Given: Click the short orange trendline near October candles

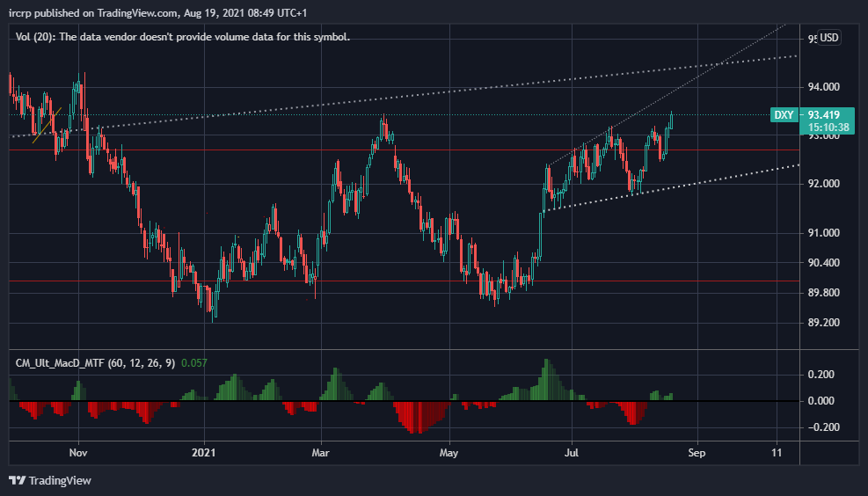Looking at the screenshot, I should [x=47, y=125].
